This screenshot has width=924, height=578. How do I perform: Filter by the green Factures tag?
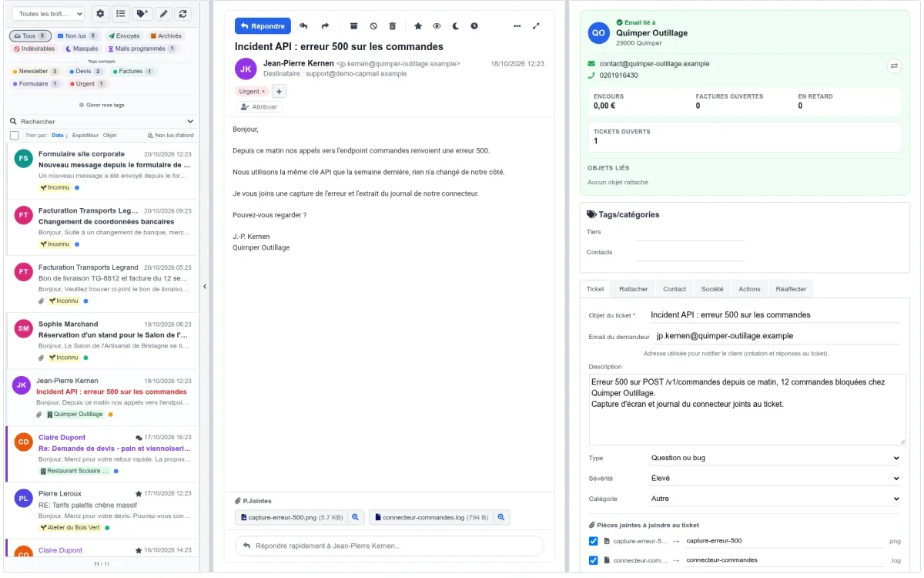pyautogui.click(x=132, y=71)
